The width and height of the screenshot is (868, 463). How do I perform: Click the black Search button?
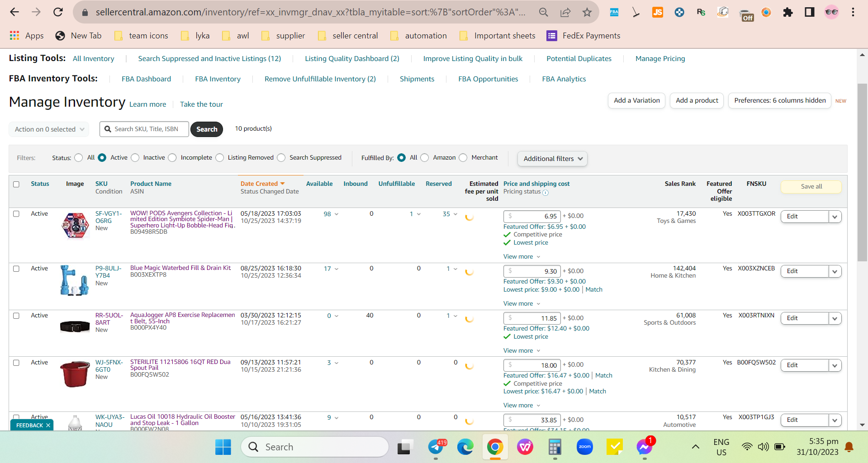pyautogui.click(x=207, y=129)
